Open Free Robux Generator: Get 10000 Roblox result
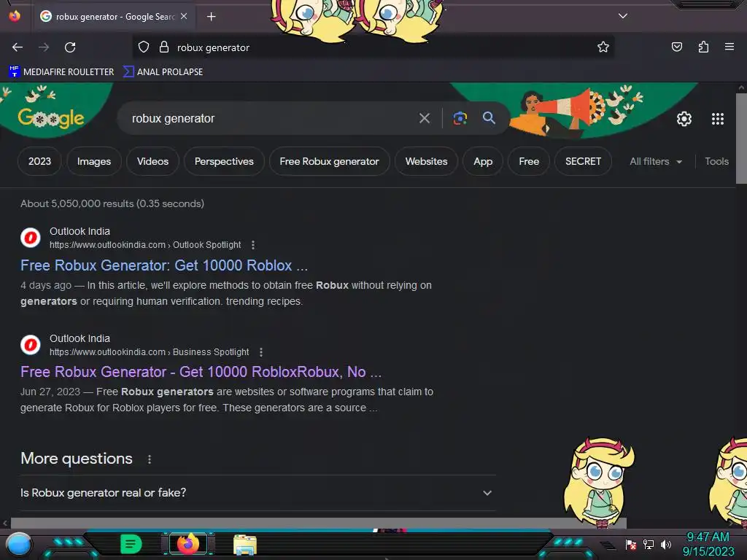Screen dimensions: 747x560 coord(164,265)
